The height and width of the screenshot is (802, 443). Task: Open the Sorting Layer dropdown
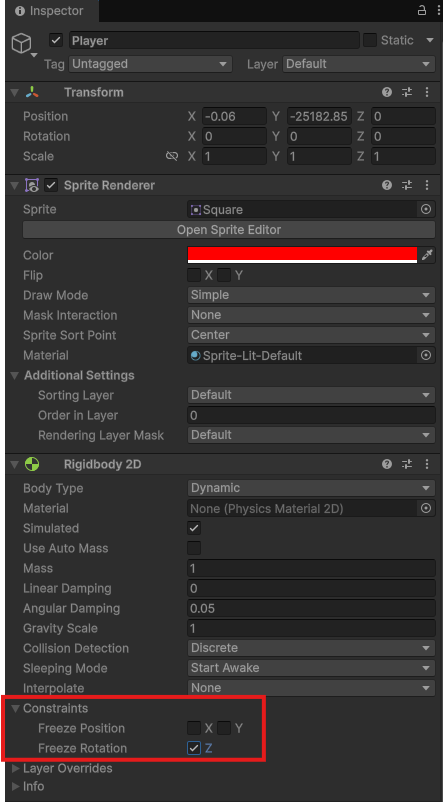pyautogui.click(x=311, y=395)
